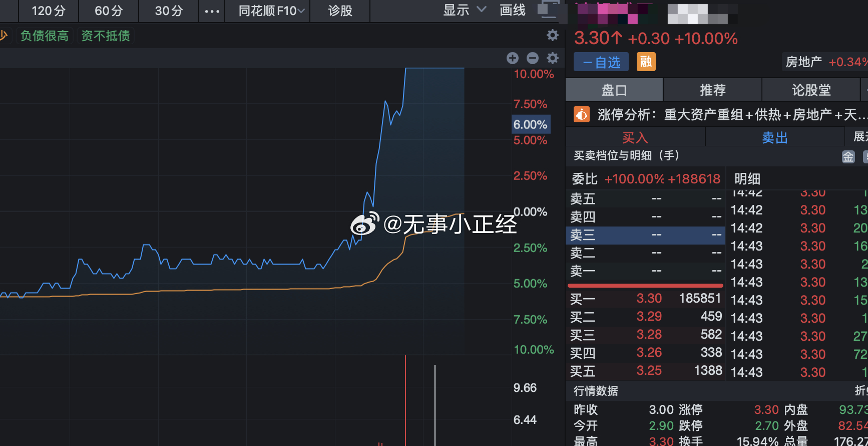This screenshot has width=868, height=446.
Task: Click 行情数据 section header
Action: coord(596,391)
